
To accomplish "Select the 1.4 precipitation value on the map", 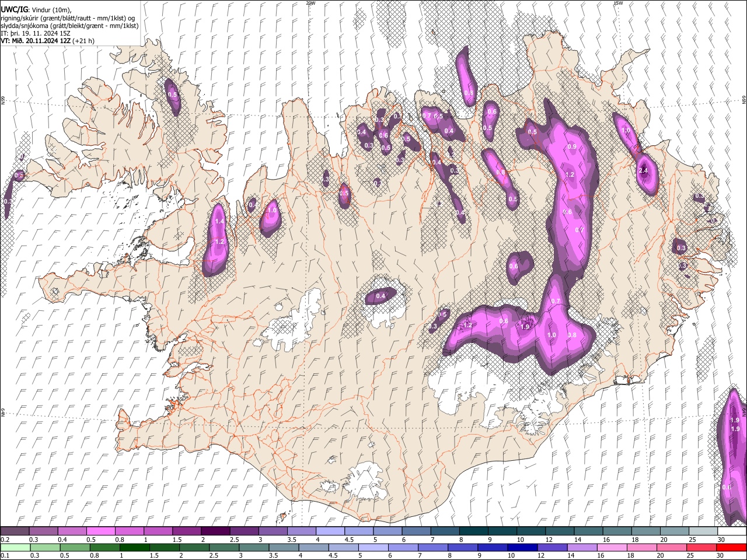I will pos(219,222).
